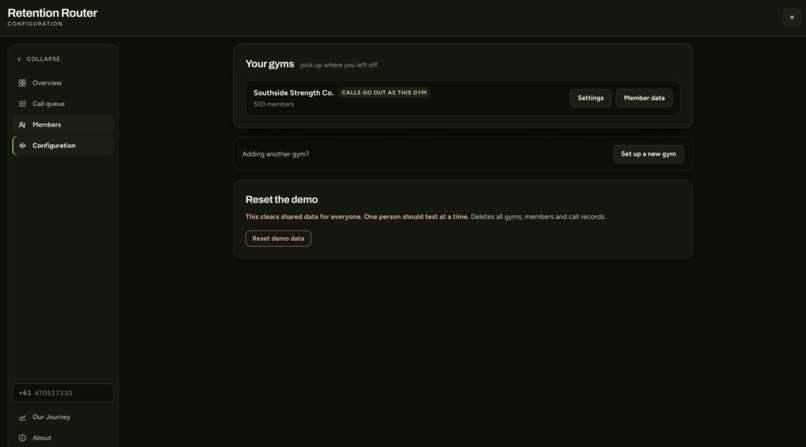Open the About page

pos(63,438)
